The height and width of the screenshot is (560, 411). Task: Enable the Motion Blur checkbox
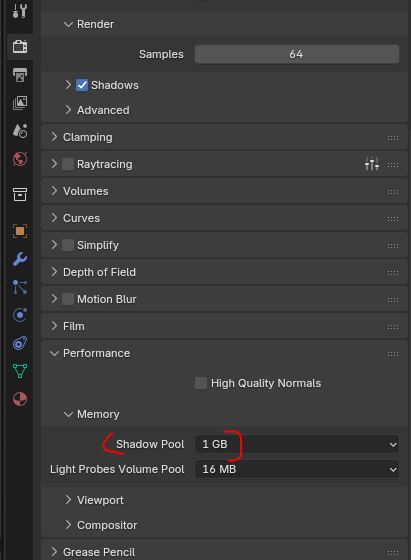(68, 299)
